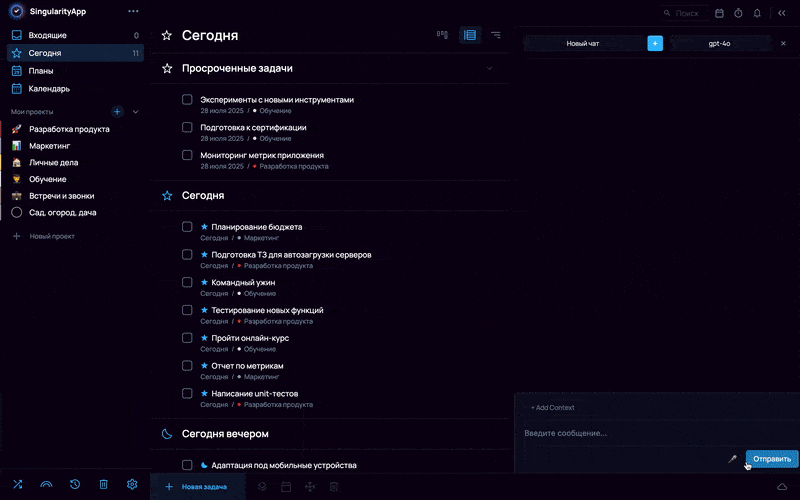Open 'Календарь' in the sidebar

pos(49,88)
